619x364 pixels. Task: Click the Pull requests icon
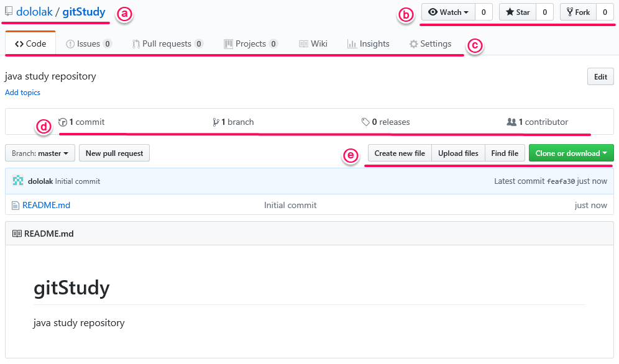point(136,44)
